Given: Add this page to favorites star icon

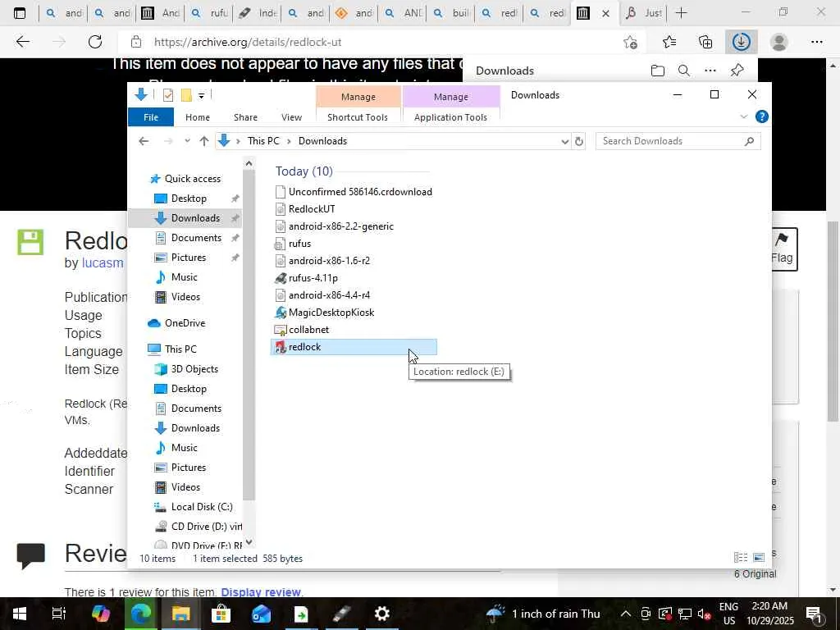Looking at the screenshot, I should point(630,42).
